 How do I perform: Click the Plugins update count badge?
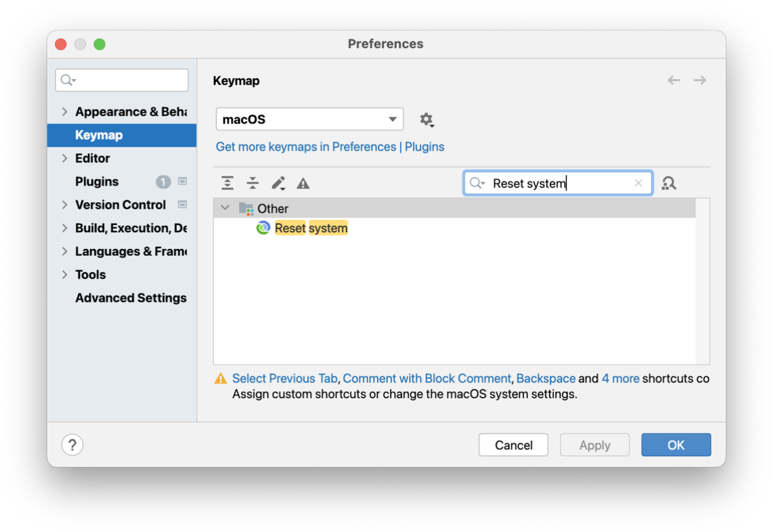click(163, 182)
